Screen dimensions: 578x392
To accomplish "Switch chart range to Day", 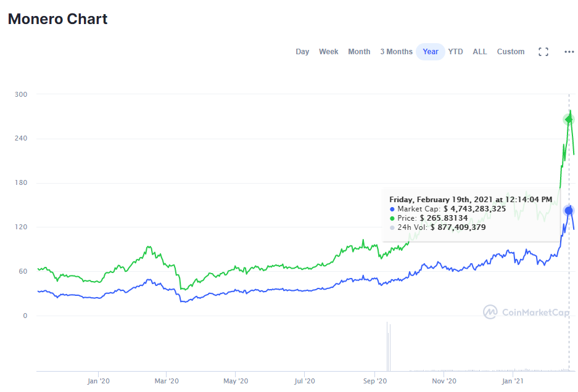I will pyautogui.click(x=302, y=52).
